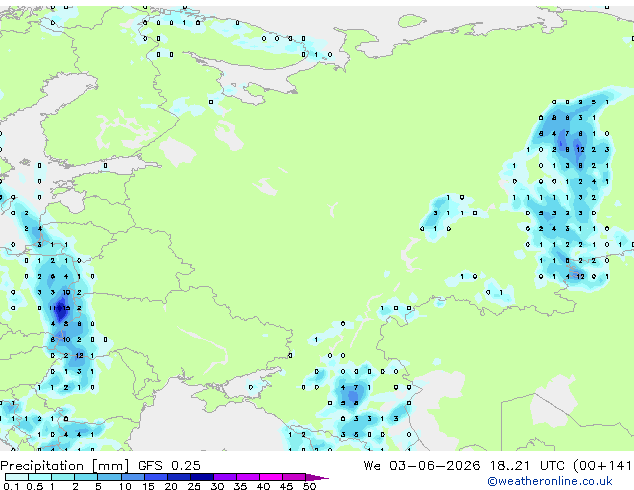Click the 45–50 mm legend swatch
The image size is (634, 490).
294,477
